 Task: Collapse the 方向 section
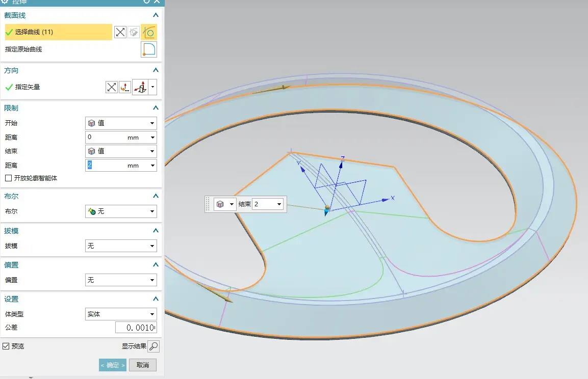pos(156,70)
